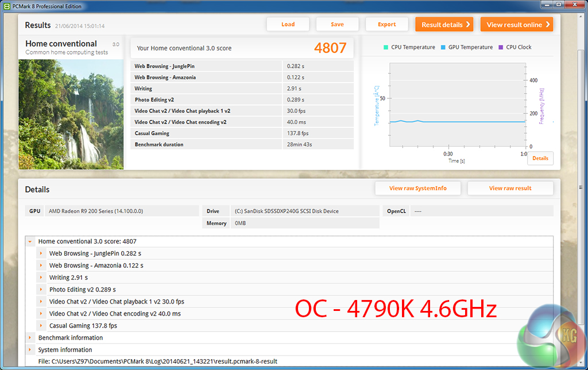Expand the System information node

click(30, 349)
